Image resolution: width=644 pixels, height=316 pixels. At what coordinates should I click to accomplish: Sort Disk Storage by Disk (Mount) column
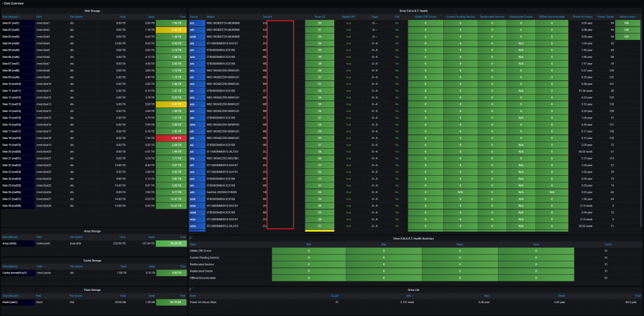coord(11,17)
